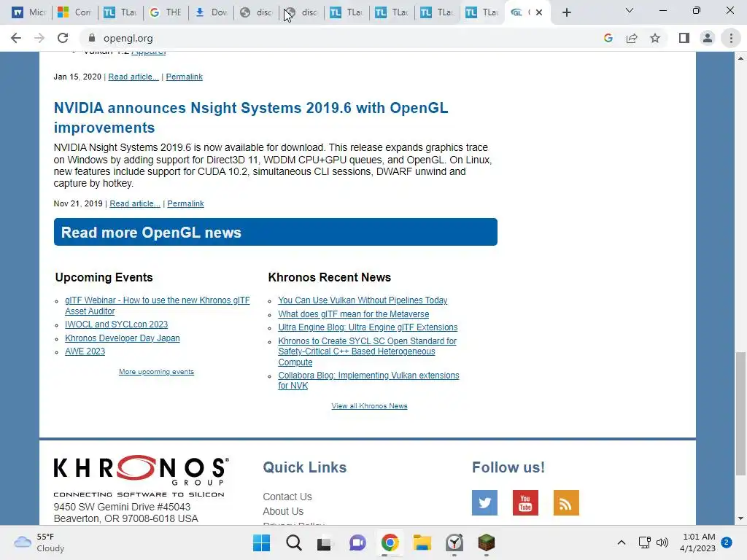Image resolution: width=747 pixels, height=560 pixels.
Task: Open glTF Webinar event link
Action: pyautogui.click(x=158, y=306)
